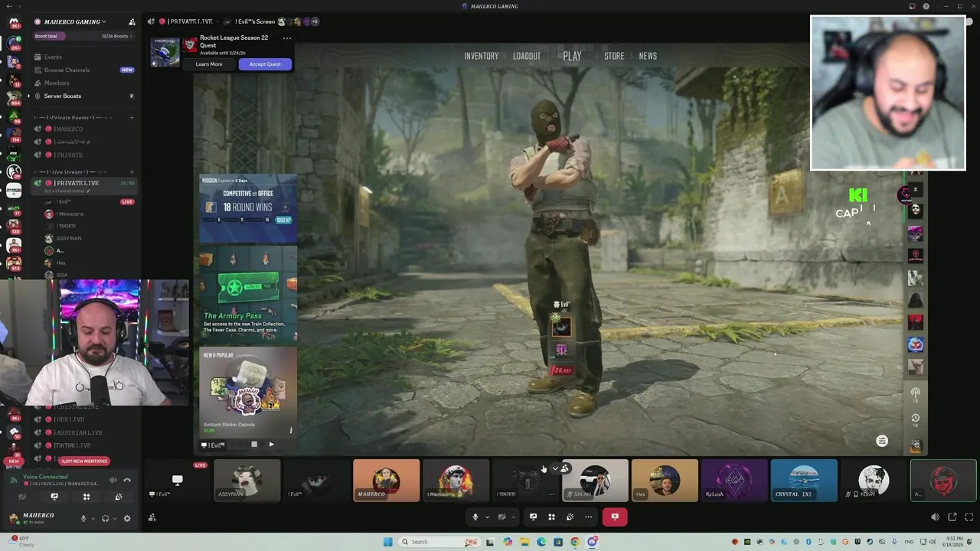
Task: Open soundboard from voice panel
Action: (x=119, y=497)
